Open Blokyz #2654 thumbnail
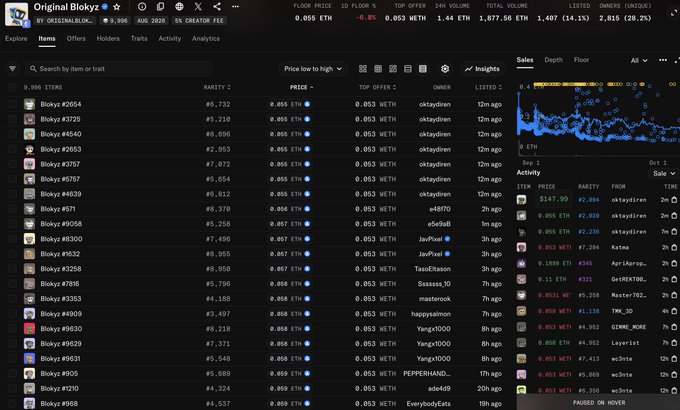 coord(29,104)
